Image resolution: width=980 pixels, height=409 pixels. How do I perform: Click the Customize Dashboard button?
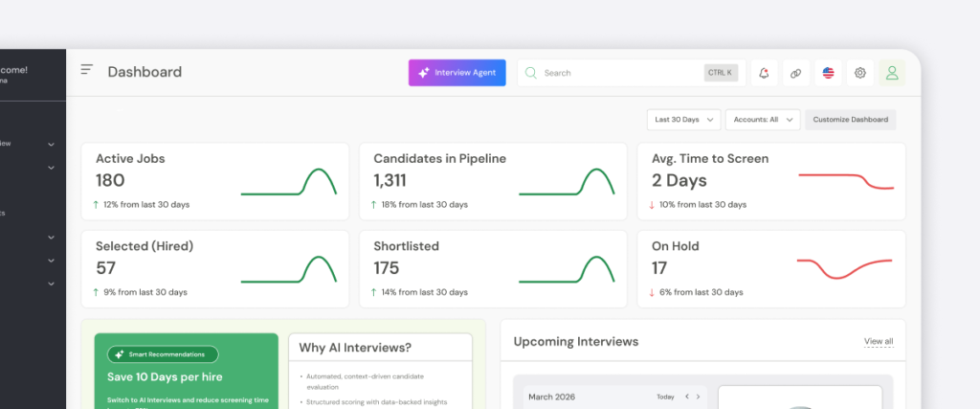[850, 120]
